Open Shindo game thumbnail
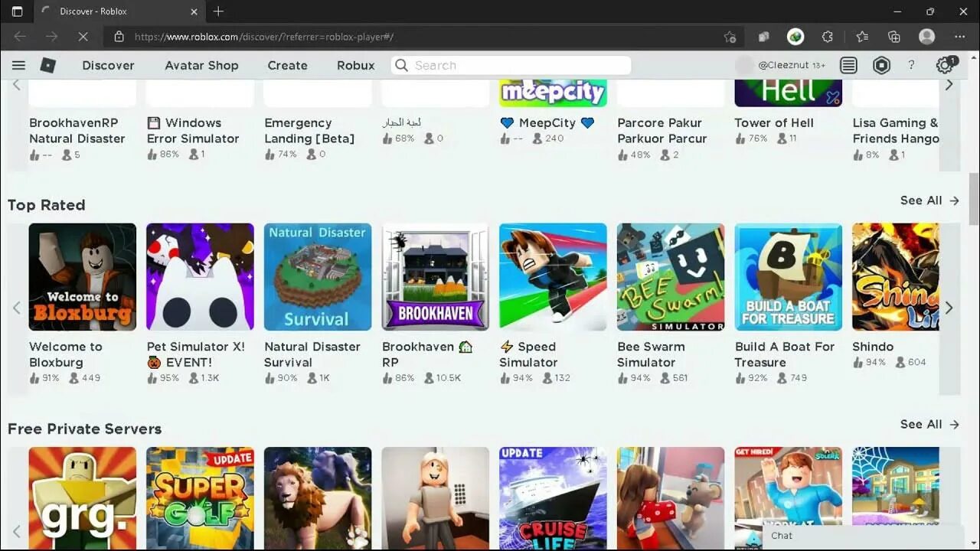Image resolution: width=980 pixels, height=551 pixels. 896,277
